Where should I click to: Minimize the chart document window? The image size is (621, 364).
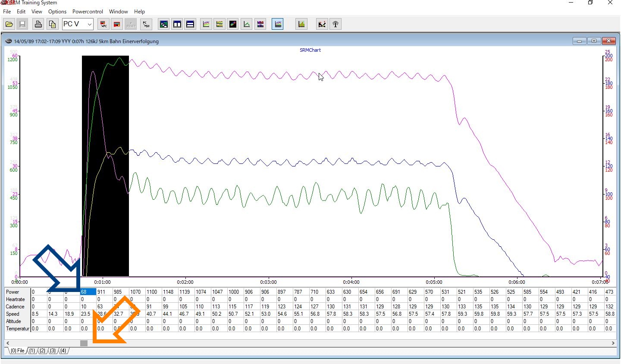[579, 41]
